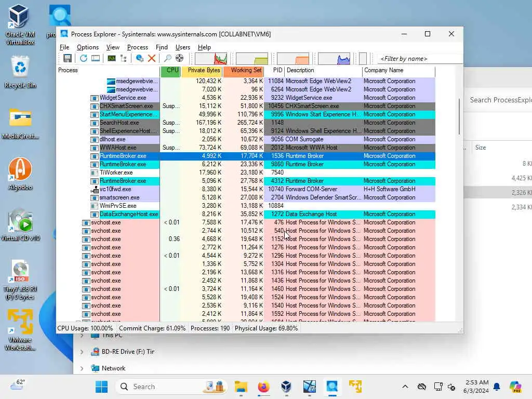Select Network in File Explorer tree
532x399 pixels.
113,368
